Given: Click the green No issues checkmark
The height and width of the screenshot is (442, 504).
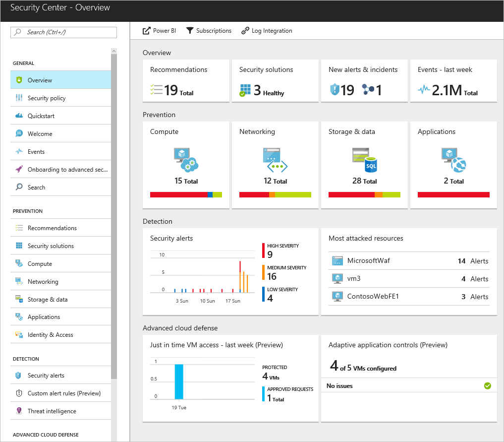Looking at the screenshot, I should 487,386.
